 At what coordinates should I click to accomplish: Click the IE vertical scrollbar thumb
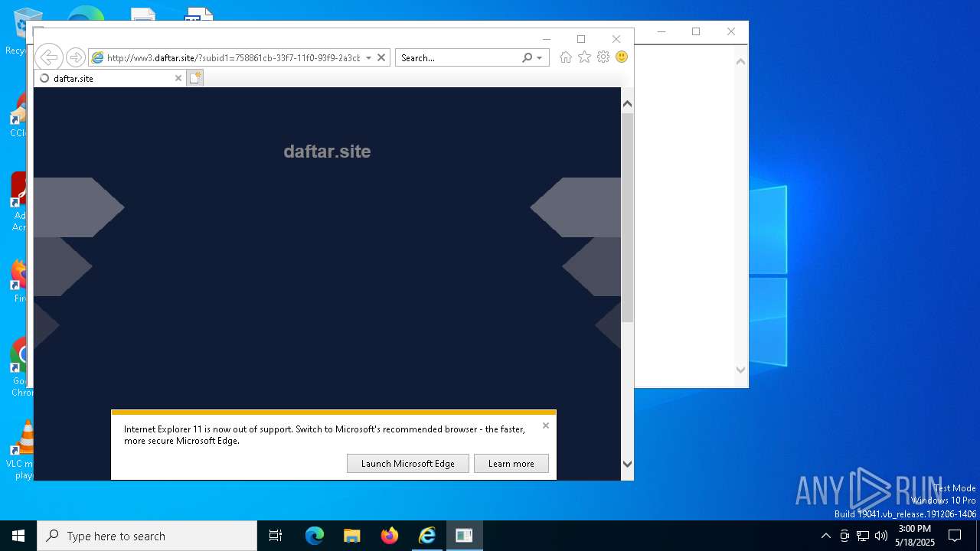(627, 217)
